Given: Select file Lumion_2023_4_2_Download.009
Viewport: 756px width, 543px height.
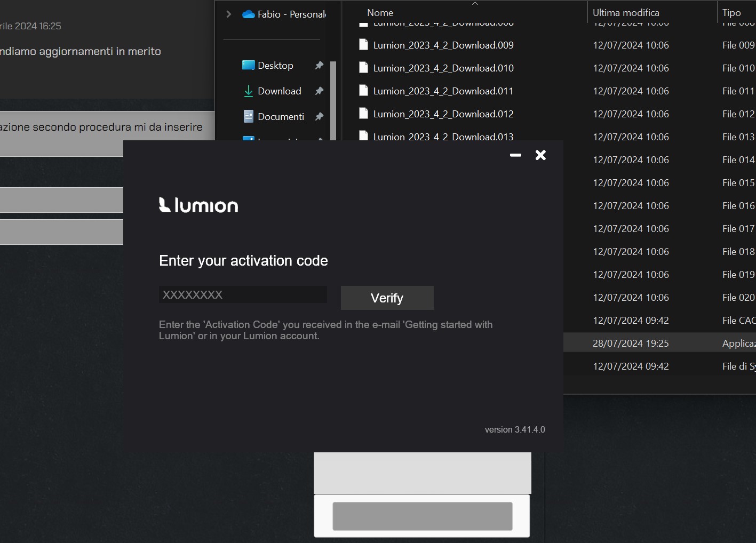Looking at the screenshot, I should pos(443,45).
